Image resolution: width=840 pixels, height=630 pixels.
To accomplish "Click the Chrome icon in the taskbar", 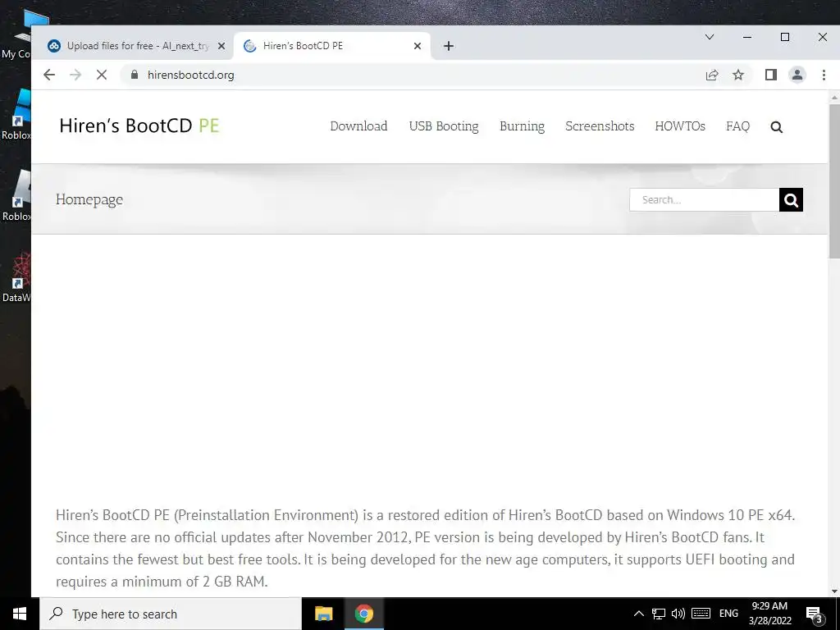I will [x=363, y=614].
